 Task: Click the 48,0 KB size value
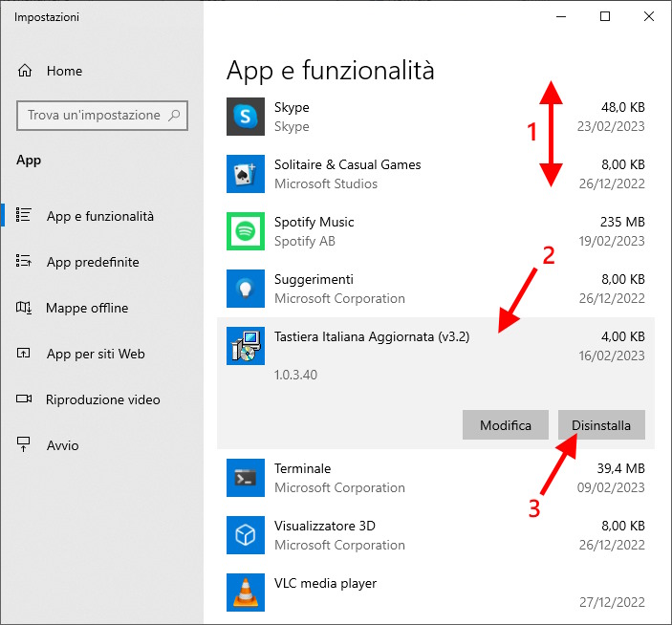623,107
